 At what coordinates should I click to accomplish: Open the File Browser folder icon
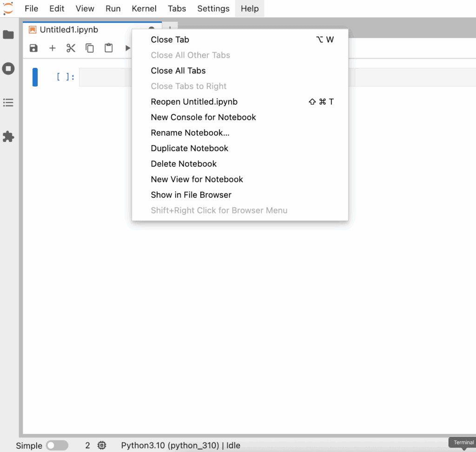tap(8, 35)
